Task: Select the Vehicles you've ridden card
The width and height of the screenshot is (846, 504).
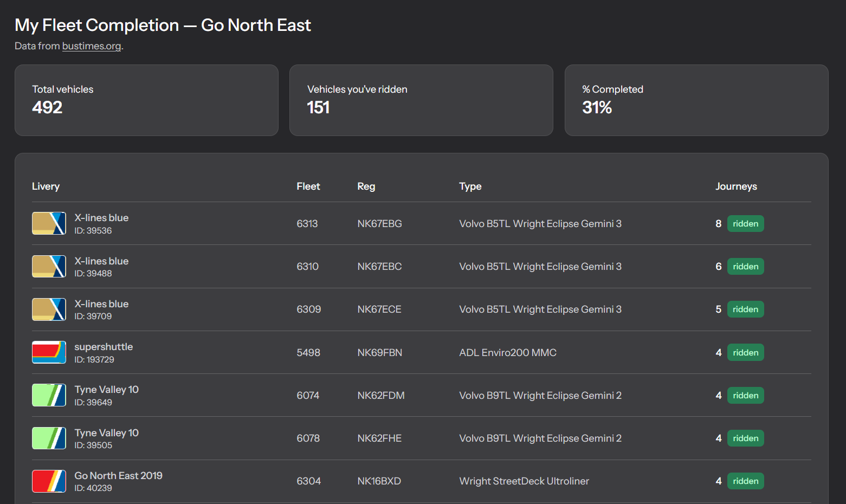Action: pos(421,100)
